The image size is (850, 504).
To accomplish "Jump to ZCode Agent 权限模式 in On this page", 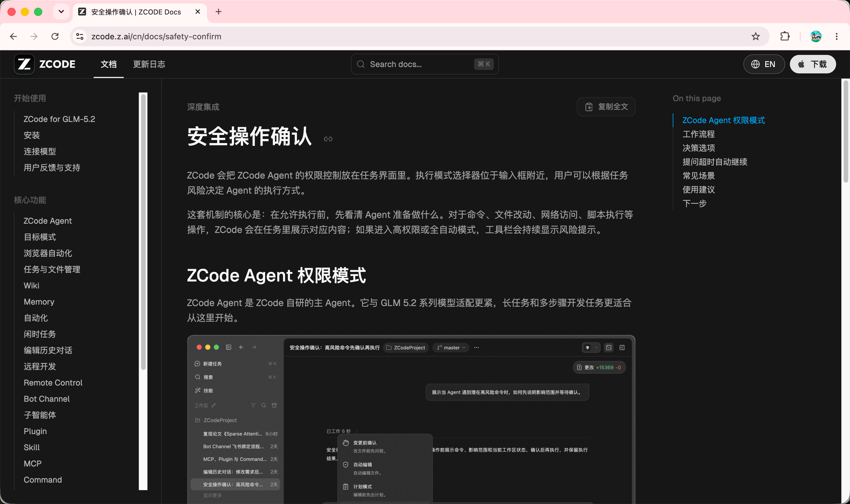I will pos(724,120).
